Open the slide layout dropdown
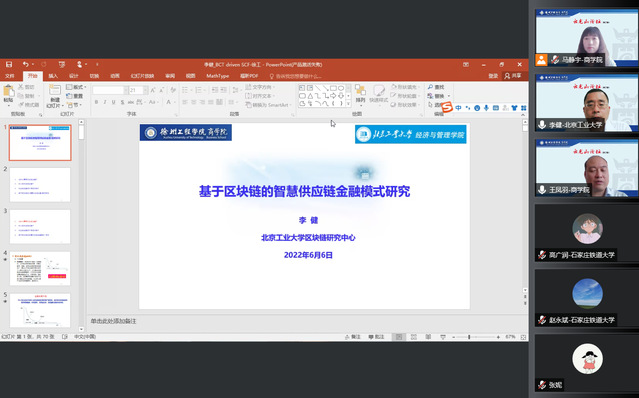The height and width of the screenshot is (398, 639). pyautogui.click(x=76, y=87)
